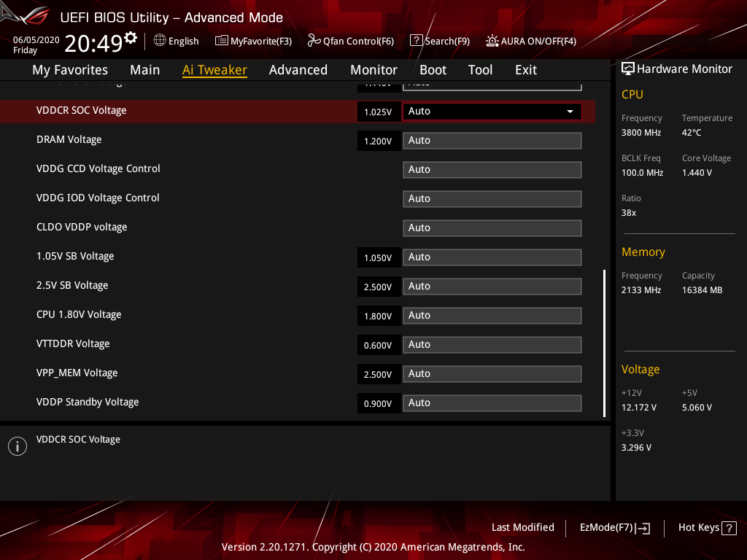Switch to the Boot tab
The width and height of the screenshot is (747, 560).
click(433, 70)
